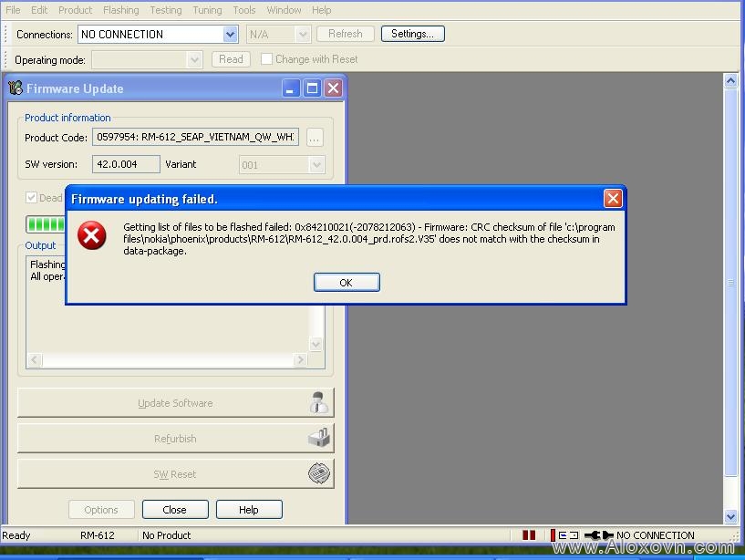Click the RM-612 status bar entry
This screenshot has width=745, height=560.
pyautogui.click(x=98, y=535)
